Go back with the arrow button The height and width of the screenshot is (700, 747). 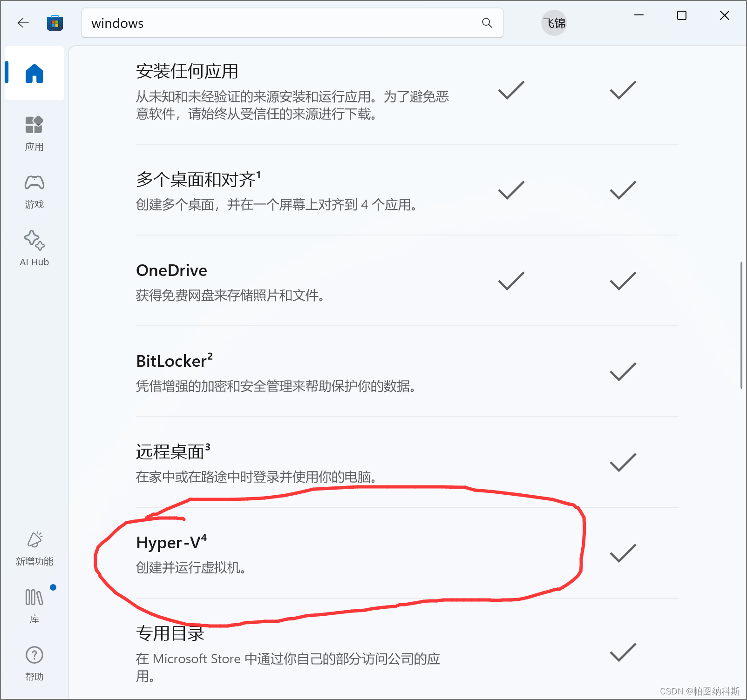coord(23,23)
